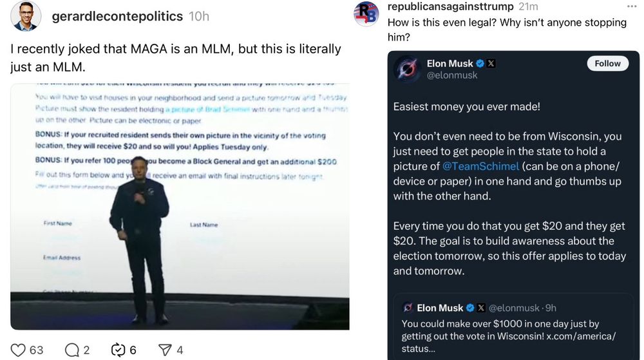
Task: Click the republicansagainsttrump profile avatar
Action: [x=366, y=13]
